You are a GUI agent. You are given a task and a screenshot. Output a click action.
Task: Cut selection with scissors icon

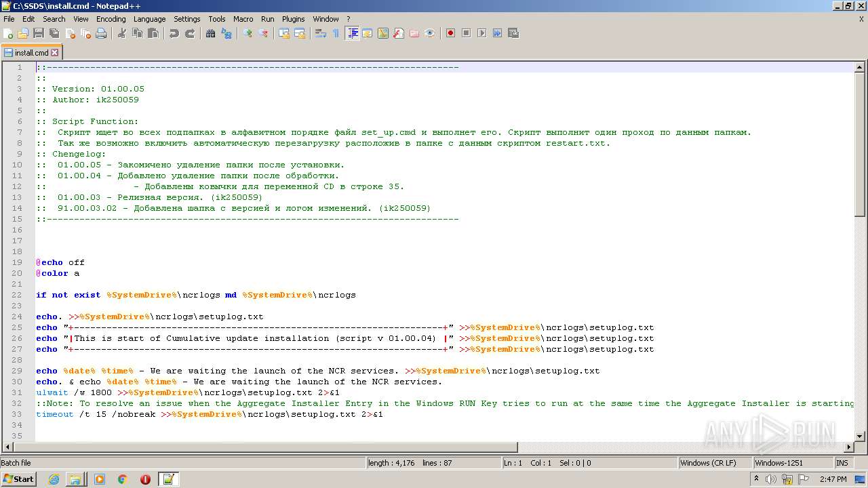click(x=122, y=33)
